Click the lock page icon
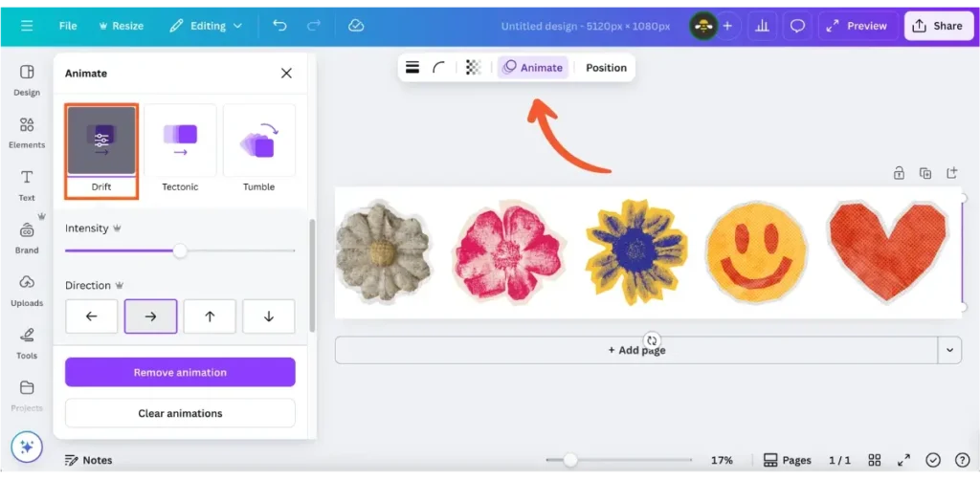Viewport: 980px width, 479px height. 899,173
